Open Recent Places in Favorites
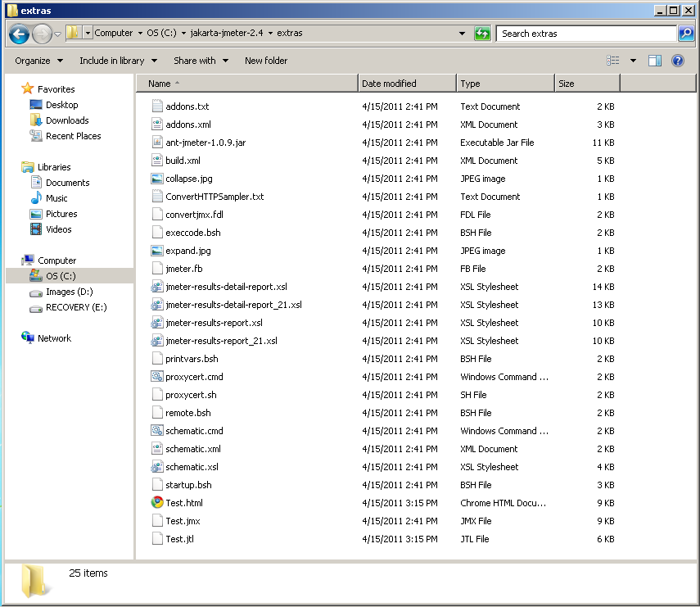Viewport: 700px width, 607px height. (x=73, y=136)
